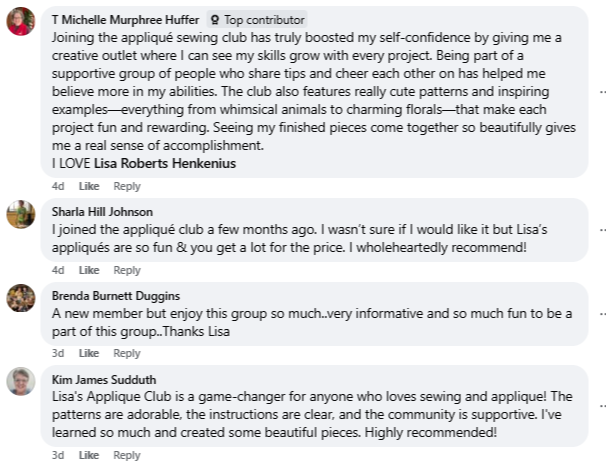Like Brenda Burnett Duggins' comment
The height and width of the screenshot is (462, 607).
pyautogui.click(x=89, y=353)
